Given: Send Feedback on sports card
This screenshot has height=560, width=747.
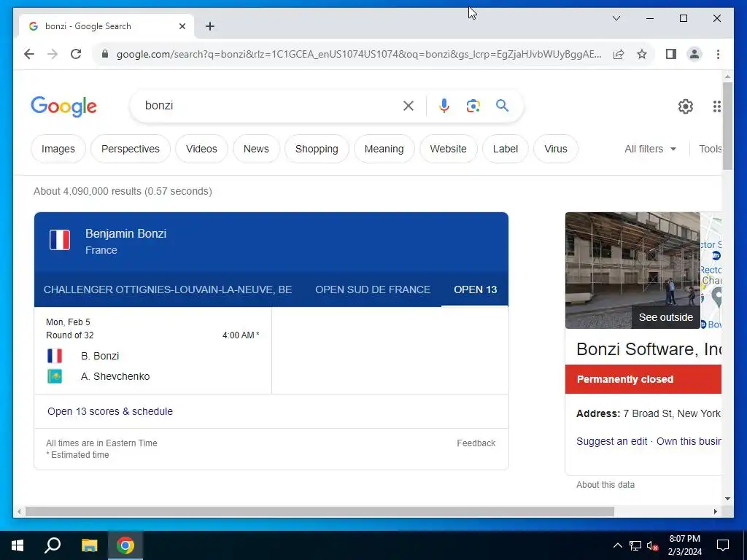Looking at the screenshot, I should [476, 443].
